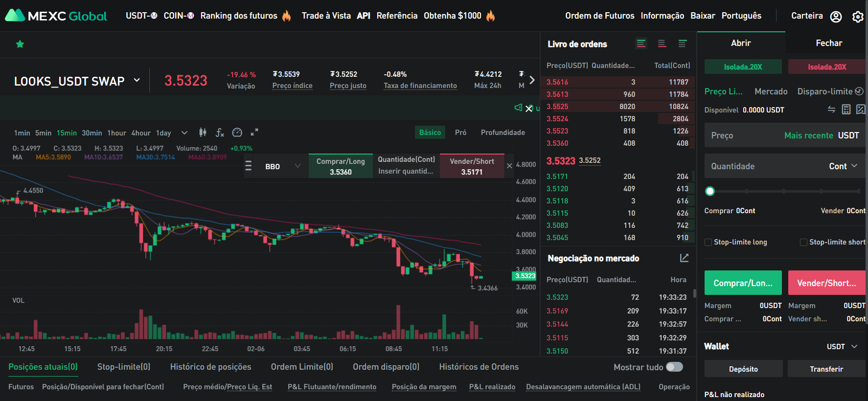Click info icon next to Disparo-limite
The image size is (868, 401).
pyautogui.click(x=859, y=91)
